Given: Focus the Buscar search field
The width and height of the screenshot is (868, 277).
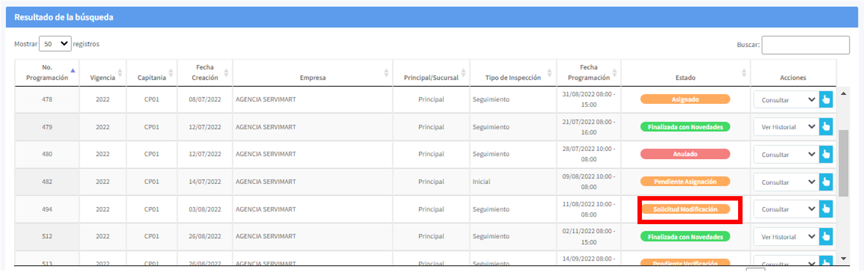Looking at the screenshot, I should click(x=805, y=45).
